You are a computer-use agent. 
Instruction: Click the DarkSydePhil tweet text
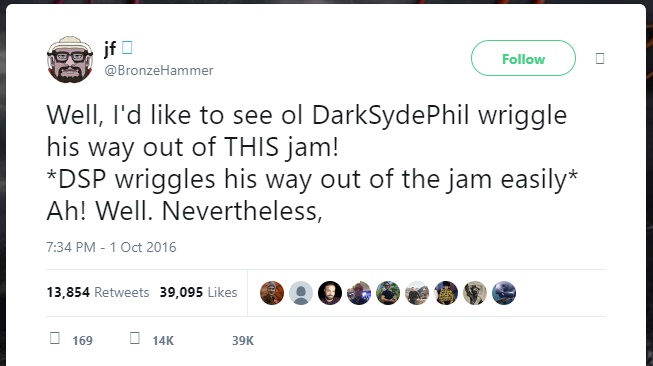(x=312, y=163)
